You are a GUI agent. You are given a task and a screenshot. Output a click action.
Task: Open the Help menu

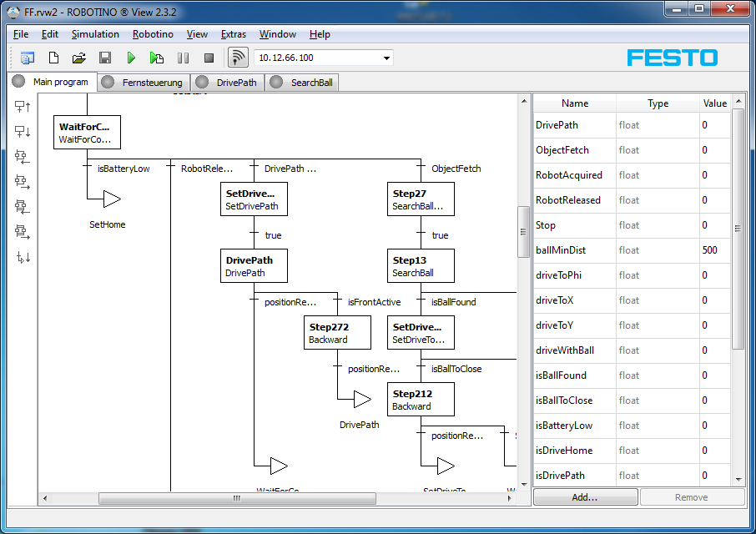[x=320, y=34]
